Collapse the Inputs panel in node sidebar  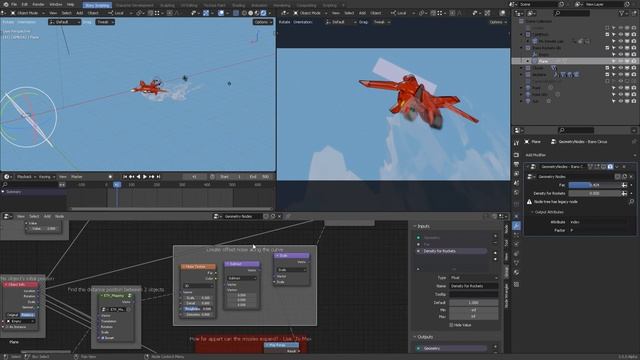[x=415, y=226]
